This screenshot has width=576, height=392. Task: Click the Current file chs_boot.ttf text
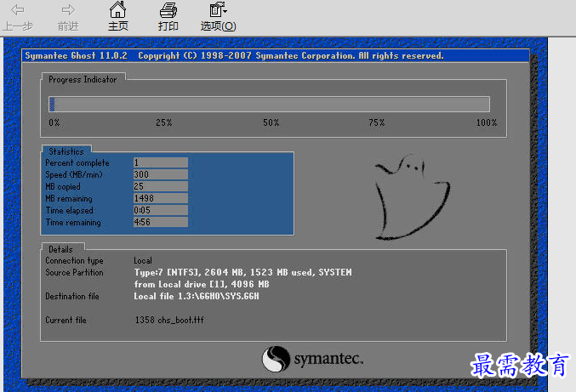pyautogui.click(x=169, y=320)
